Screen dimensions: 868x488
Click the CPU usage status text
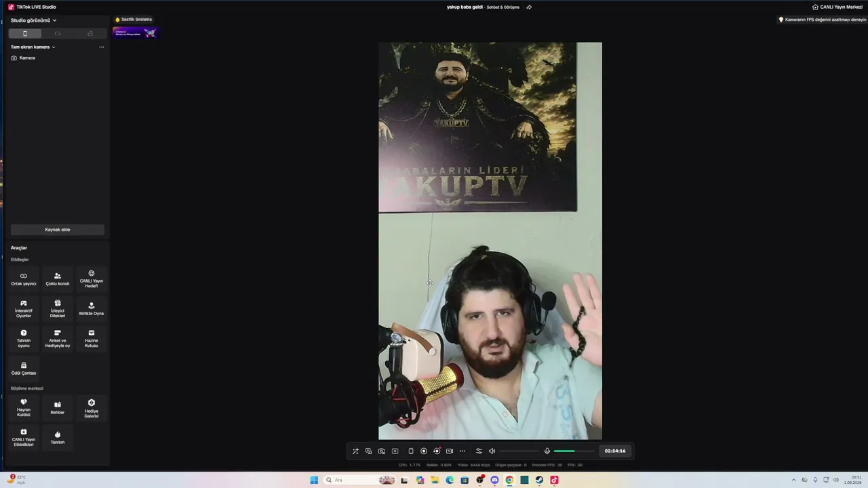[x=410, y=465]
